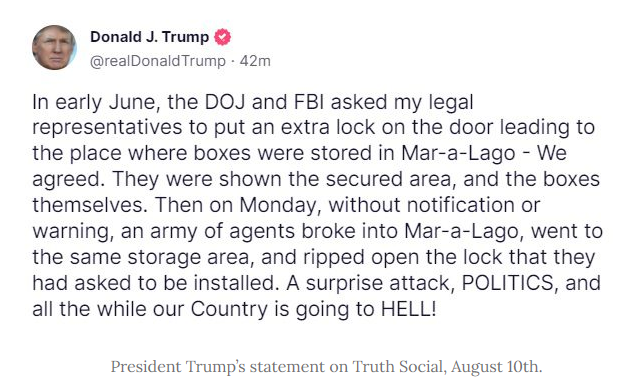Click 'President Trump's' in the caption
This screenshot has height=386, width=631.
tap(178, 367)
